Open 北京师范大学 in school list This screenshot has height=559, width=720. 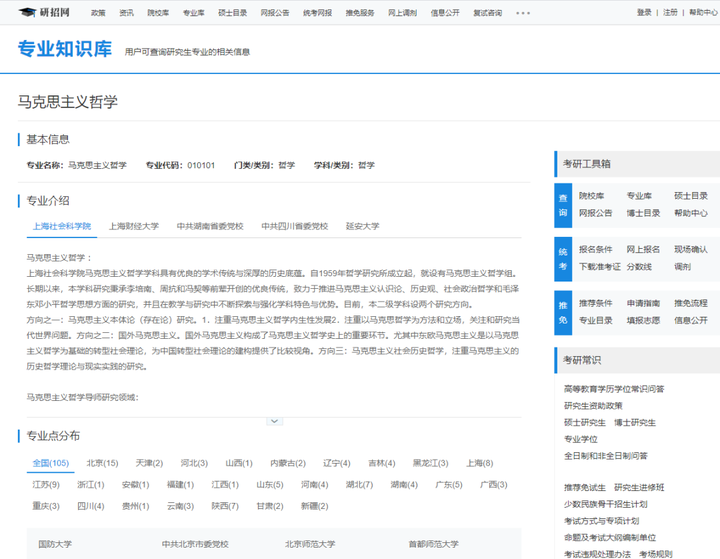310,544
